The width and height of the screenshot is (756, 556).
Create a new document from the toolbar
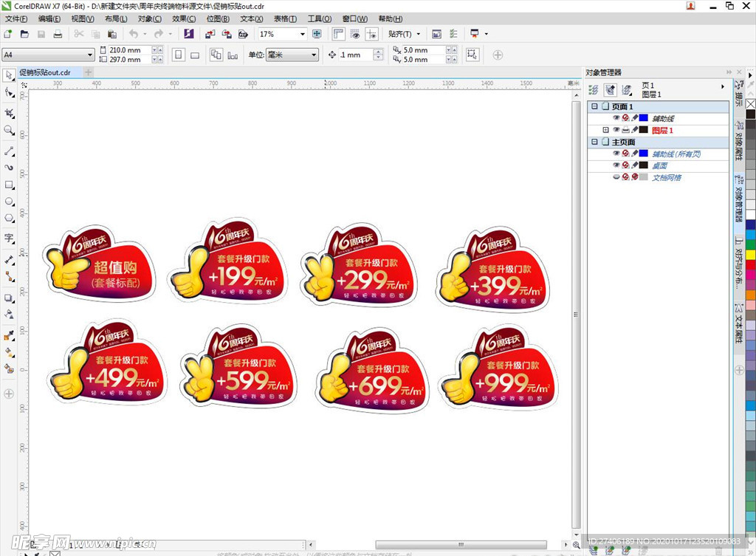pyautogui.click(x=7, y=34)
